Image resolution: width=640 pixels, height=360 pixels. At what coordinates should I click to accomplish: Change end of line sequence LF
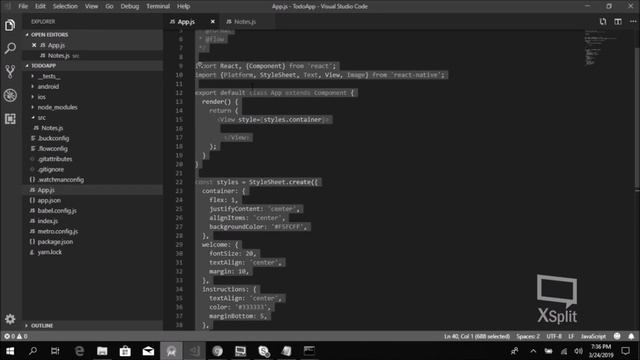coord(571,336)
